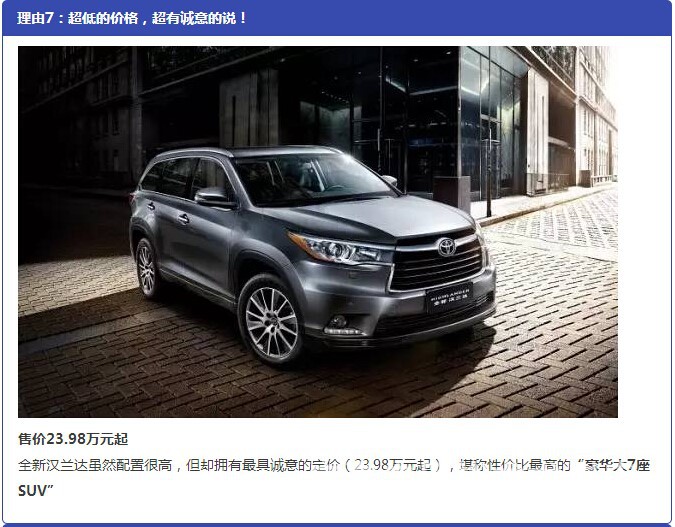Click the fog light on front bumper
This screenshot has height=527, width=675.
click(x=338, y=321)
